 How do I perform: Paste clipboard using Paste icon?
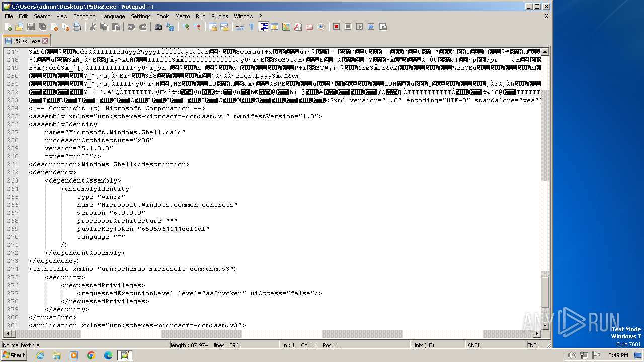point(116,27)
